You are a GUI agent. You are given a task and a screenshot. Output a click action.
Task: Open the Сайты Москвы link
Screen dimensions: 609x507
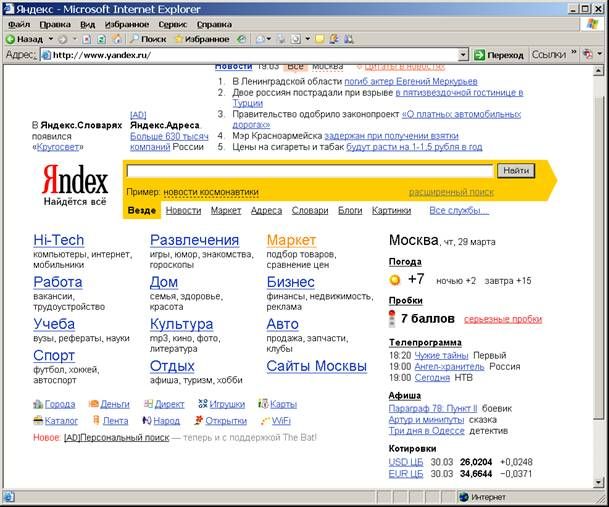(317, 366)
